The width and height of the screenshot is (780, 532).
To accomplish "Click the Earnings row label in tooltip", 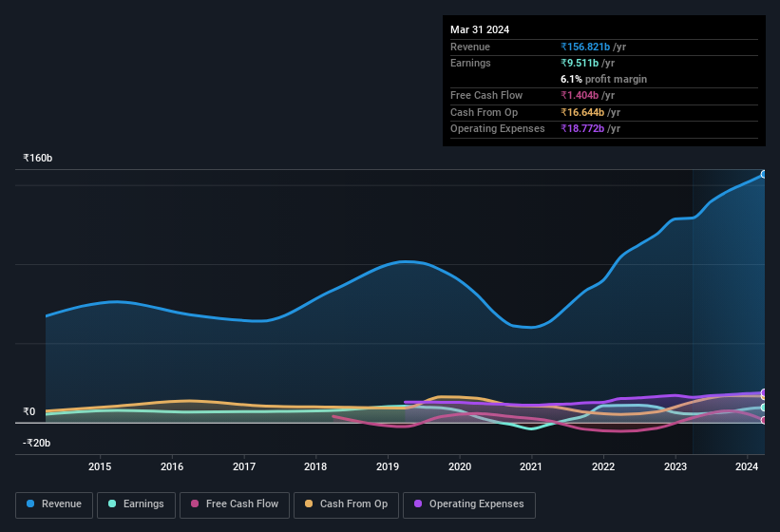I will 470,63.
